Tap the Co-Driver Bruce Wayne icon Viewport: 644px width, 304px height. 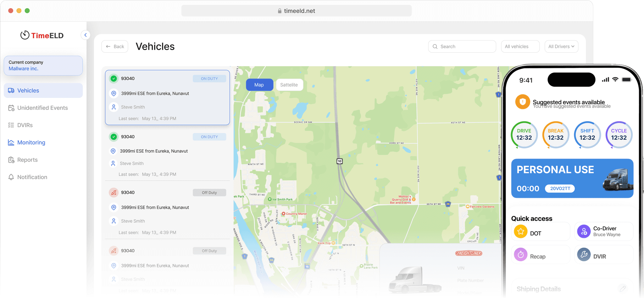point(584,232)
